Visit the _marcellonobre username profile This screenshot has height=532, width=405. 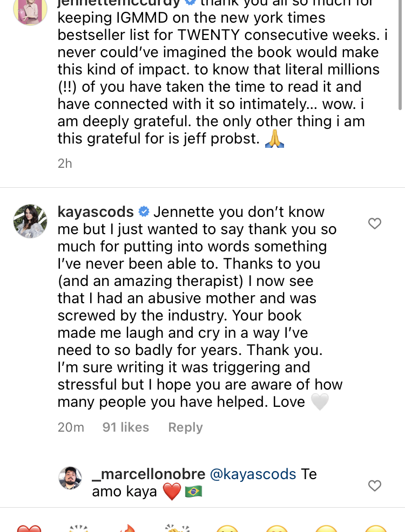[x=148, y=474]
